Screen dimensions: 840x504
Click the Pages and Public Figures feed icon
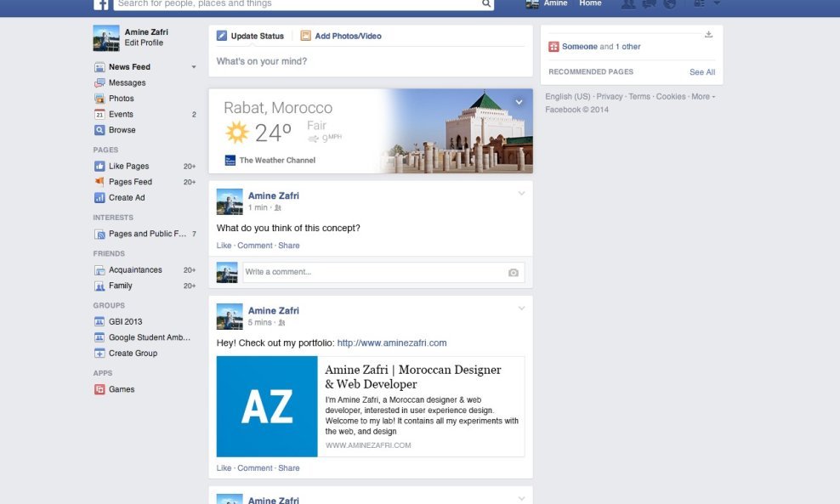click(x=99, y=234)
